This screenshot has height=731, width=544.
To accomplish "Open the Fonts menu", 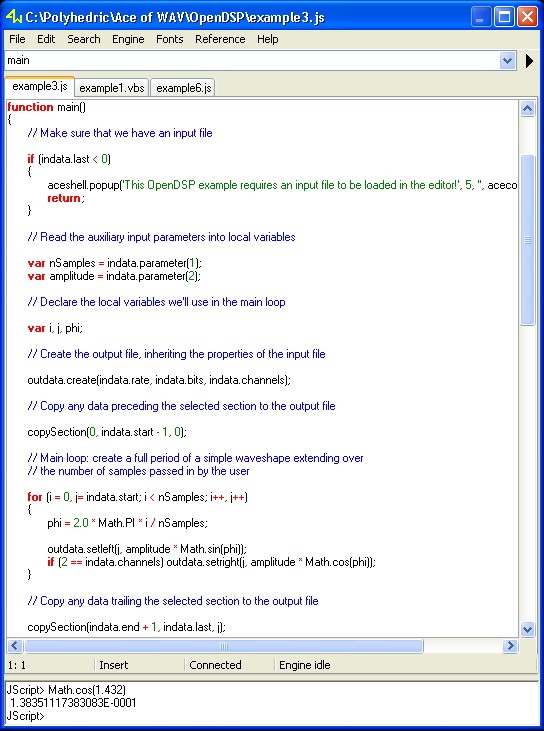I will click(x=170, y=39).
